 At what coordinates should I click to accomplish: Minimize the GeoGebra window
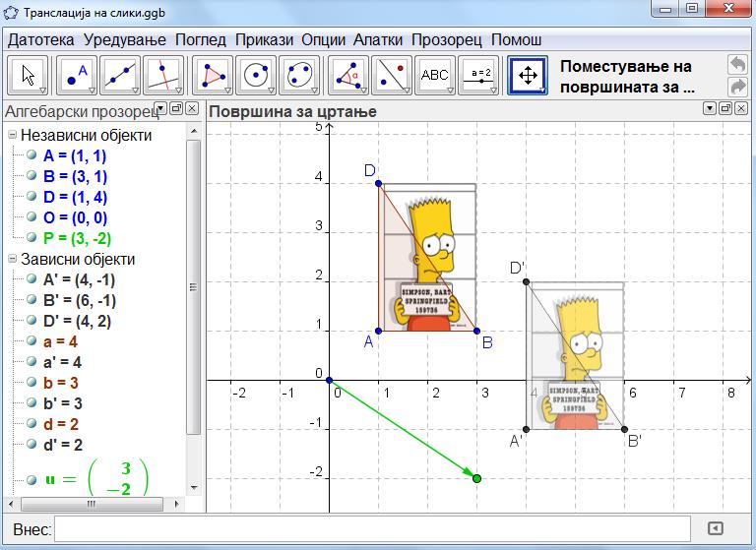pyautogui.click(x=665, y=9)
